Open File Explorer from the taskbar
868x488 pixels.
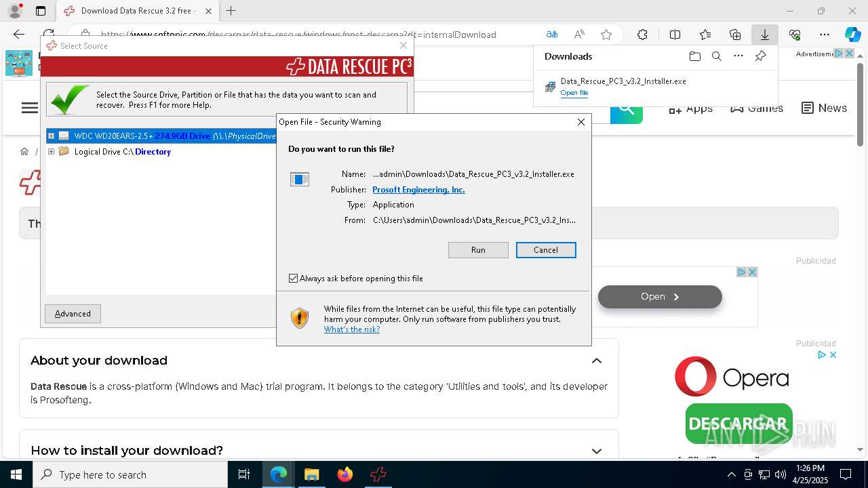pyautogui.click(x=311, y=474)
